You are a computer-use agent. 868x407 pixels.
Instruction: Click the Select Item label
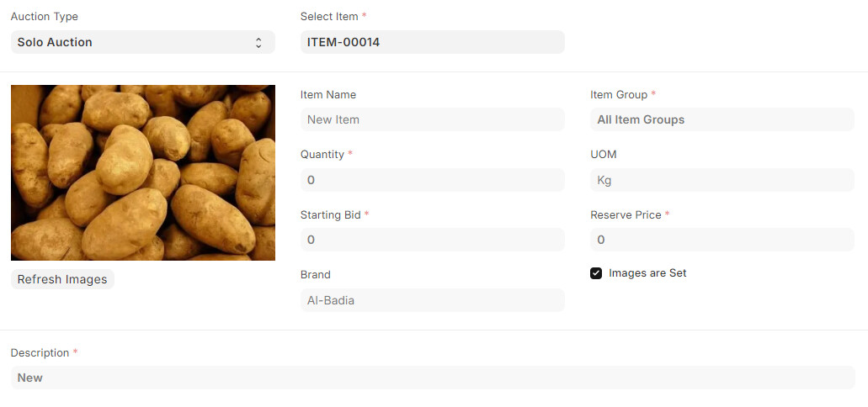click(x=329, y=17)
